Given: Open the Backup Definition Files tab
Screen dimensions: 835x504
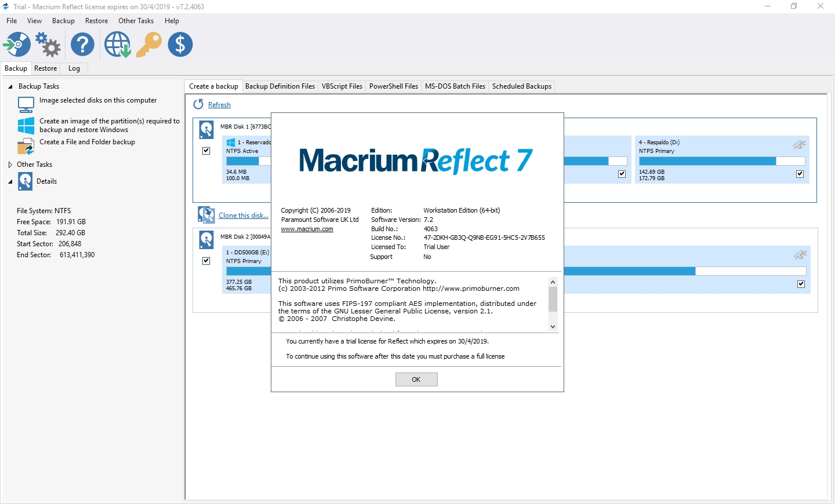Looking at the screenshot, I should point(280,86).
